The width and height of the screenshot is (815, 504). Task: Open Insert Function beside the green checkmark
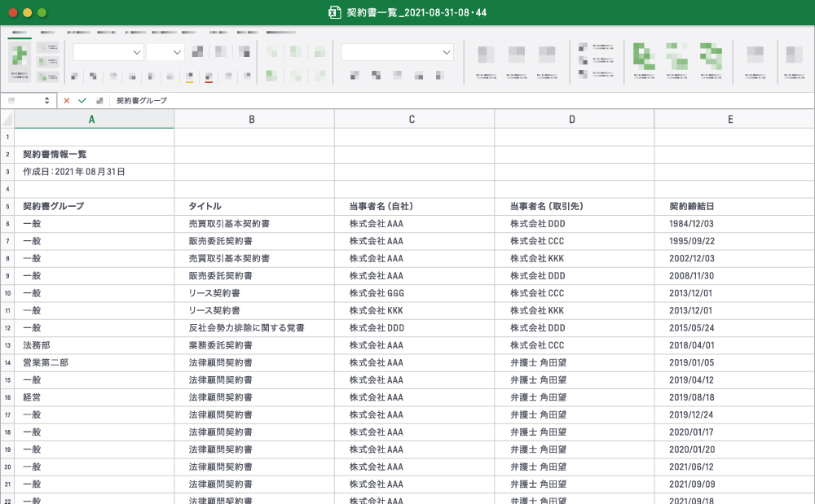point(99,100)
